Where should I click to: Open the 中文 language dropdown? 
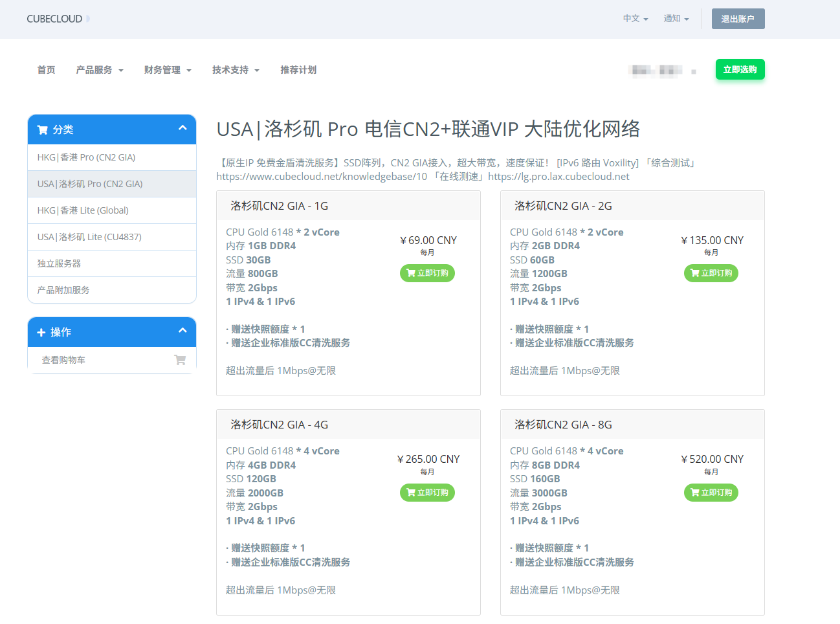pos(636,19)
